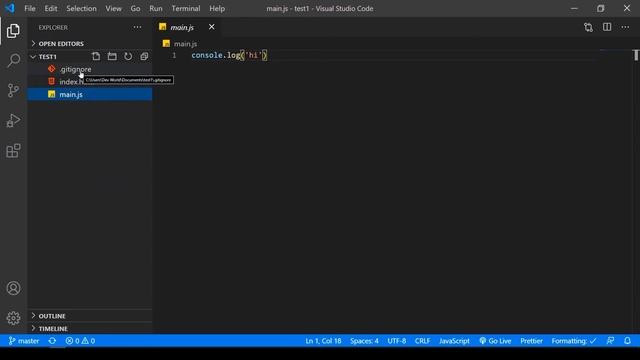Open Source Control view

[x=13, y=90]
